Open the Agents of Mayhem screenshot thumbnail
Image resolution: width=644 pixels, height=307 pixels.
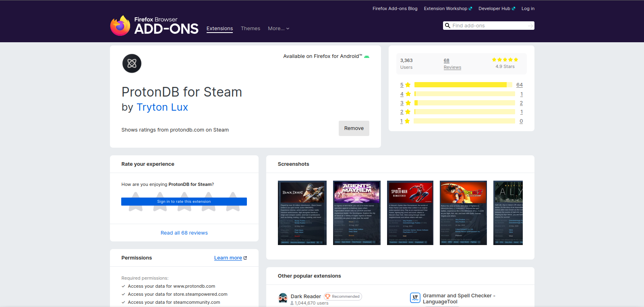(x=357, y=213)
